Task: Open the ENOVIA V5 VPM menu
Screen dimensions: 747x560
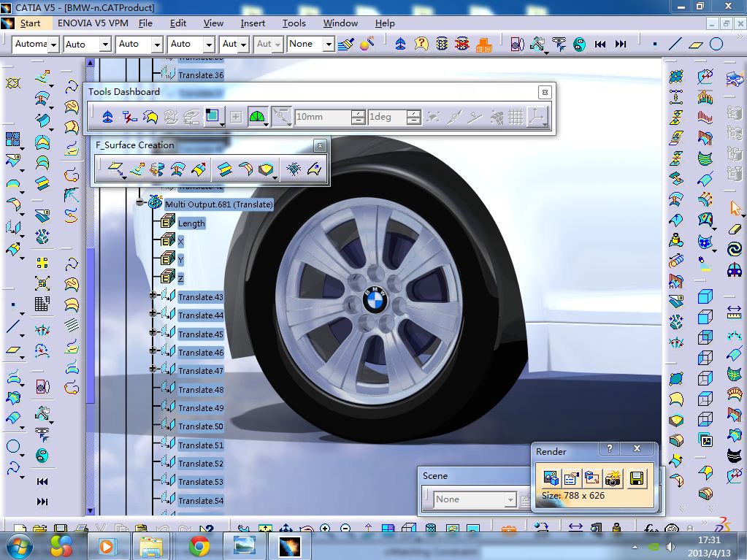Action: [x=93, y=23]
